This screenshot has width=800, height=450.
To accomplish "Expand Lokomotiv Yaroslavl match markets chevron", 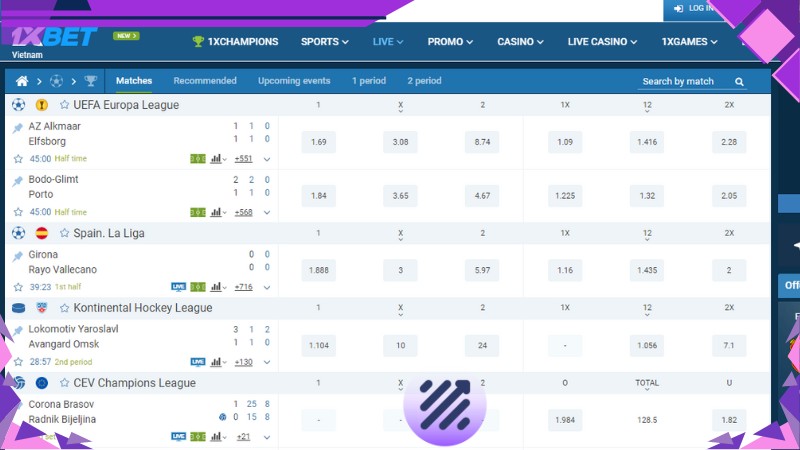I will (267, 362).
